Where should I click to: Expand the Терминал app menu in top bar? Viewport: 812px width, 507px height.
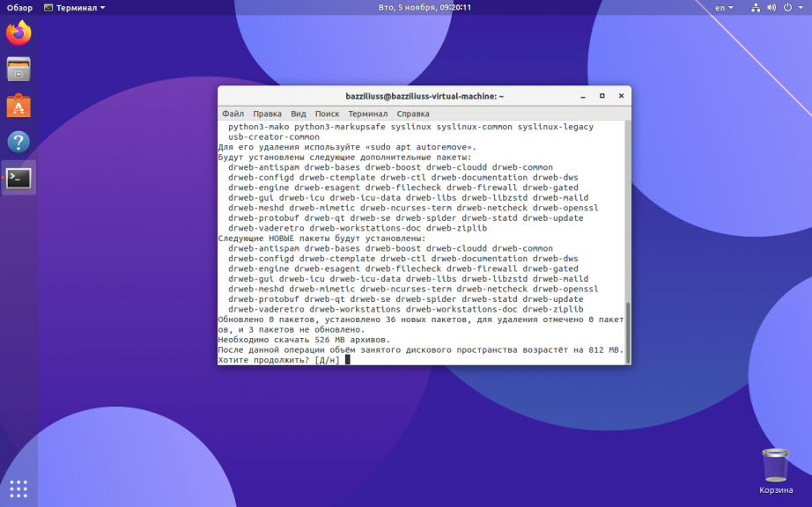pyautogui.click(x=75, y=8)
